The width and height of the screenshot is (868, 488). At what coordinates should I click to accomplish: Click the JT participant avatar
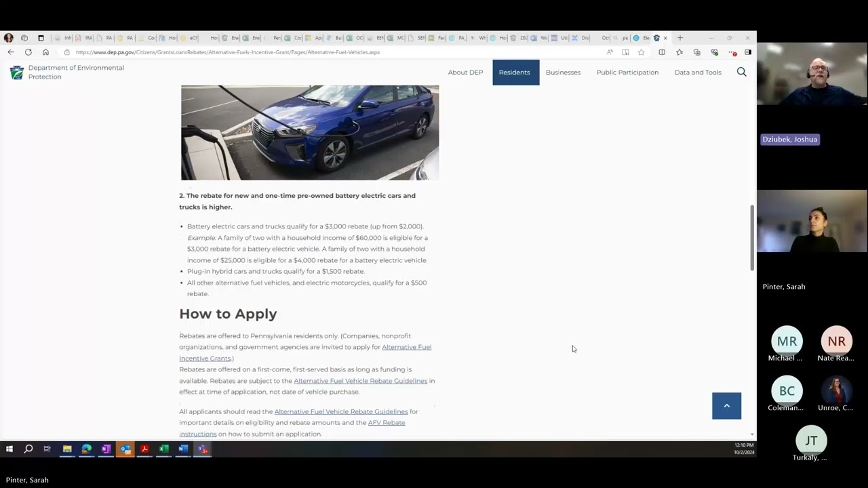[x=811, y=441]
